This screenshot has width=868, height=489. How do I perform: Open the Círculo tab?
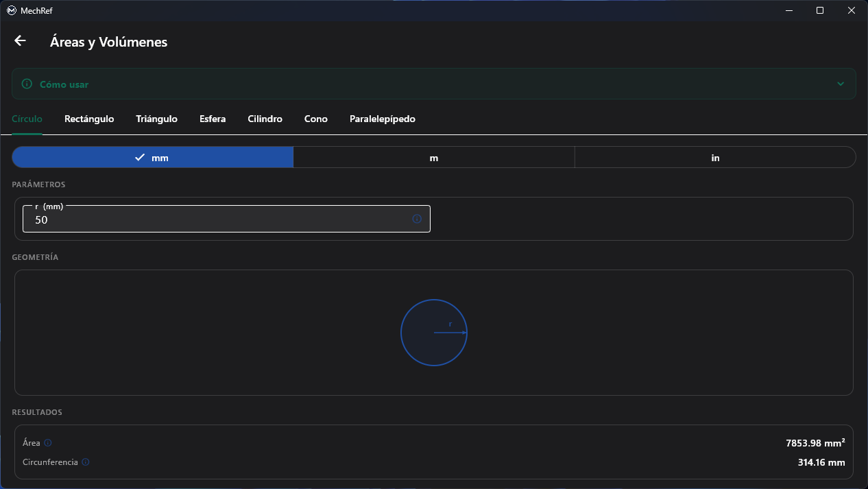point(27,119)
